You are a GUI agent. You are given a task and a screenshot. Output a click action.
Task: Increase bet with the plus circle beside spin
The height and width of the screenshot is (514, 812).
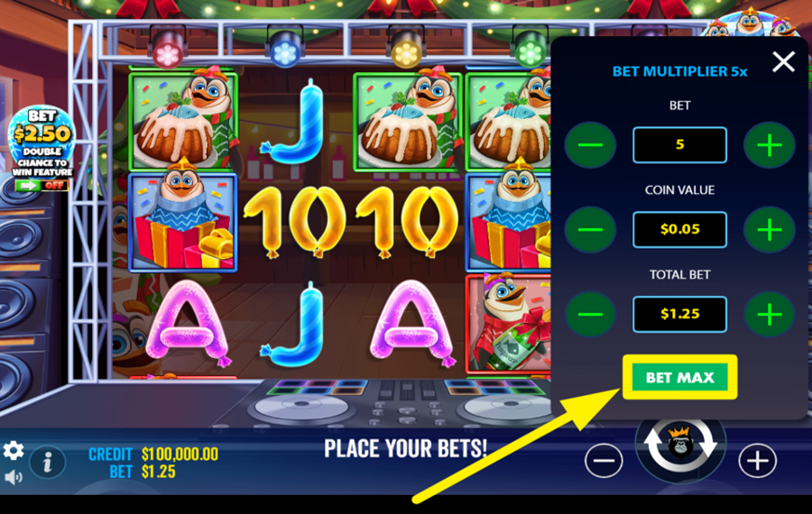click(x=758, y=460)
